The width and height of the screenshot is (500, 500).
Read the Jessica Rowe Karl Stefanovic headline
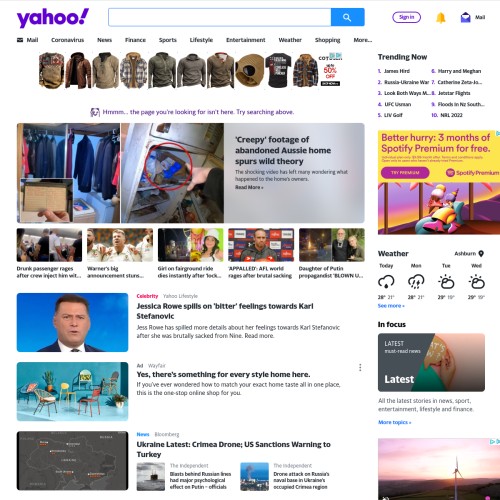tap(225, 311)
